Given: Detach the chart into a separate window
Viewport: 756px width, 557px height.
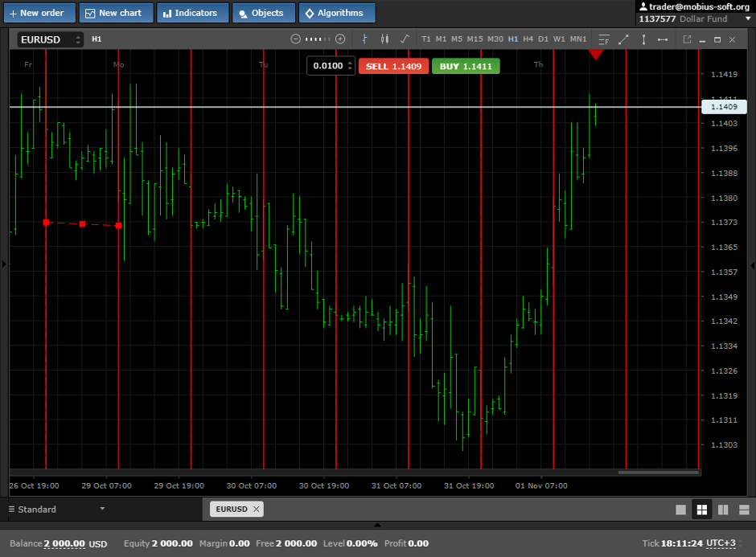Looking at the screenshot, I should point(687,39).
